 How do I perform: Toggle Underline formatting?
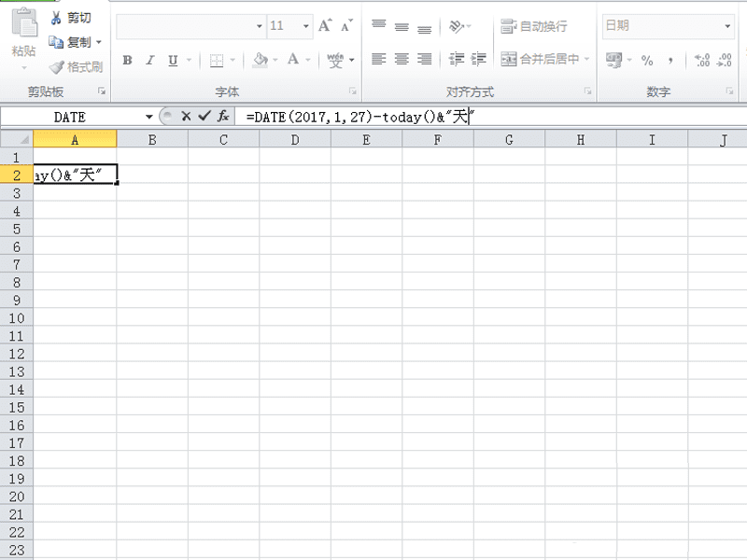[173, 60]
